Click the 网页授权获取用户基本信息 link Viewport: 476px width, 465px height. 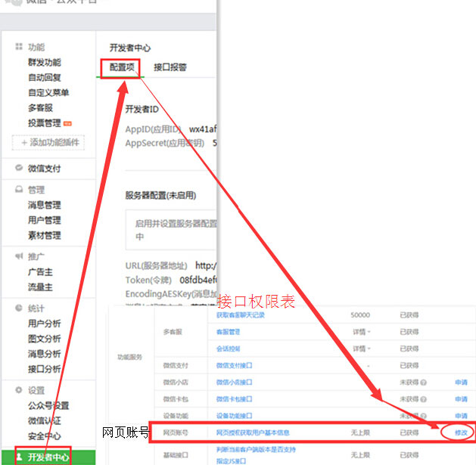pos(253,432)
